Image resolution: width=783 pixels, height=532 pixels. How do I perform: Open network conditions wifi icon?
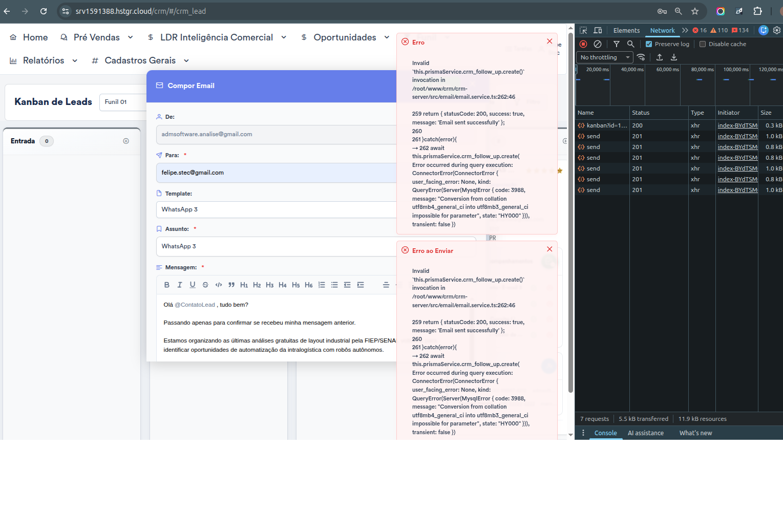(x=641, y=57)
